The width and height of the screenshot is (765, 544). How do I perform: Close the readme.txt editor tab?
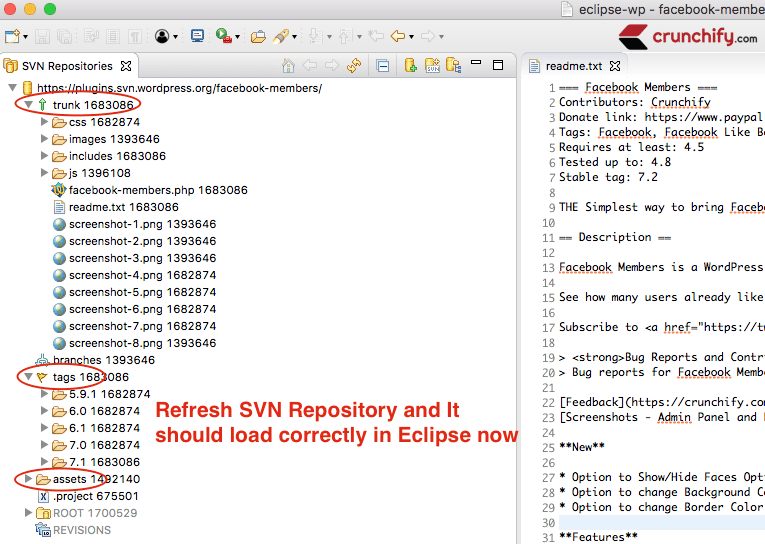615,66
